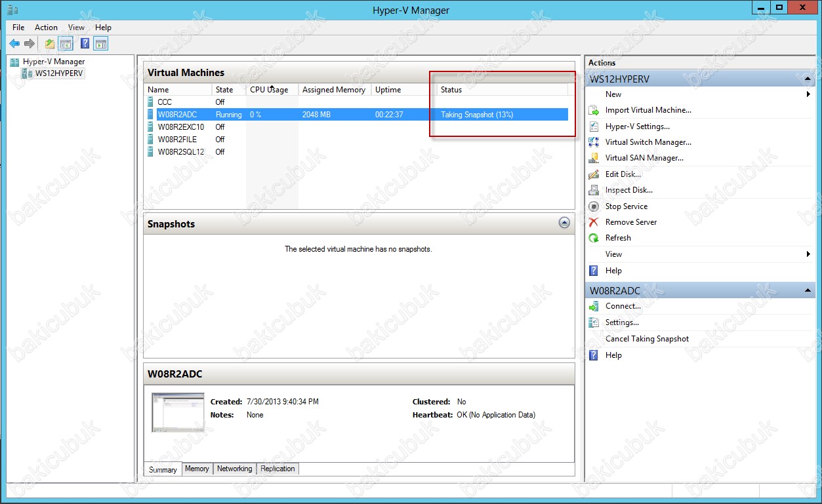Click the Connect icon under W08R2ADC
Viewport: 822px width, 504px height.
[594, 306]
